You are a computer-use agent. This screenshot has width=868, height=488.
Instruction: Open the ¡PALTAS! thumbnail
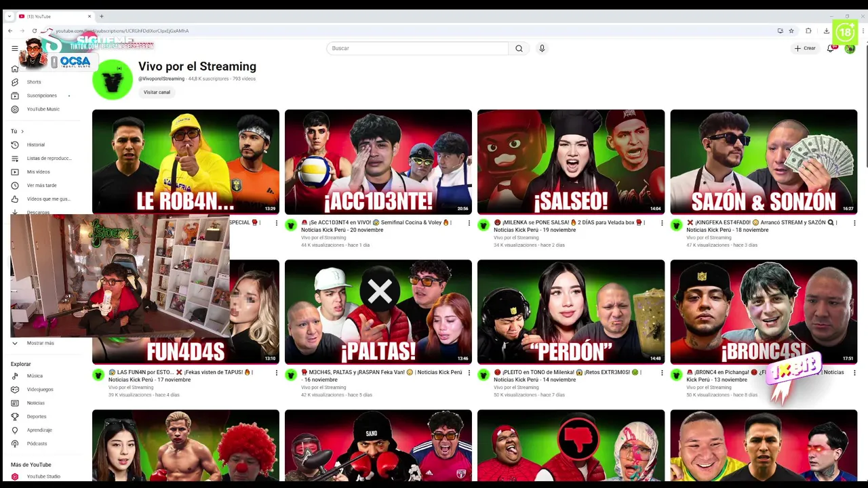(378, 312)
